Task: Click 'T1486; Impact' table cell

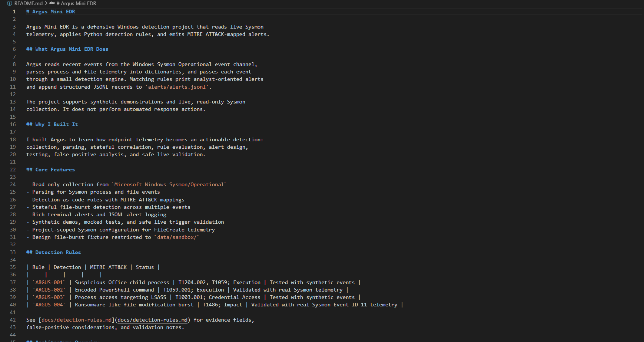Action: tap(222, 305)
